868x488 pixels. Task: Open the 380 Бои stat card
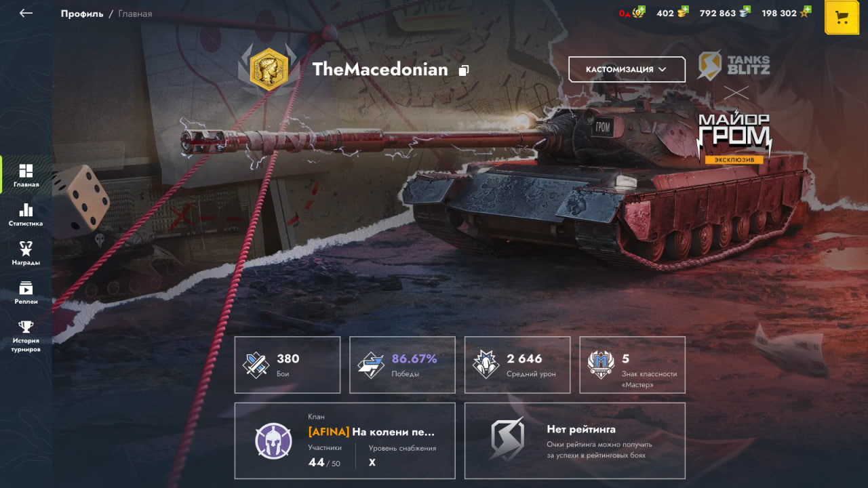tap(288, 365)
